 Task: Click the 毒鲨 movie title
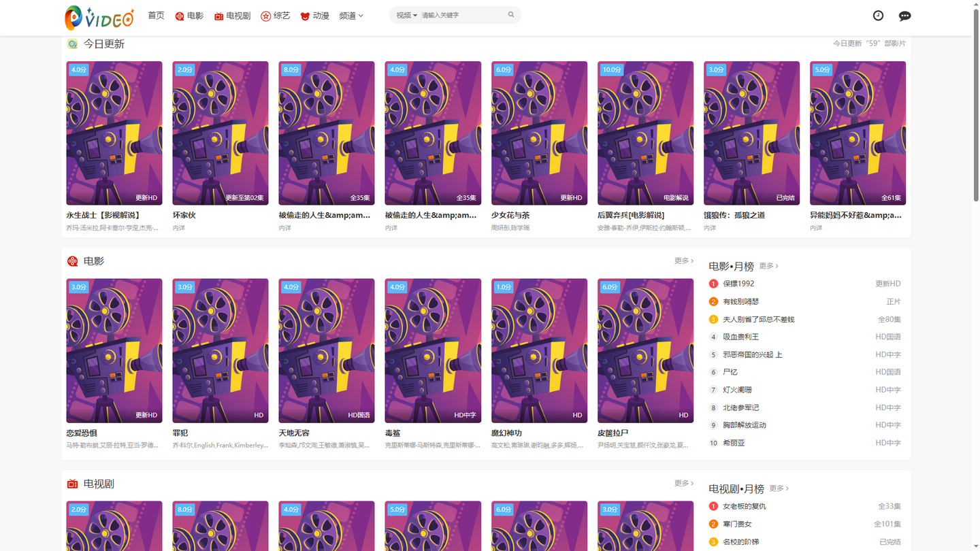pos(393,433)
